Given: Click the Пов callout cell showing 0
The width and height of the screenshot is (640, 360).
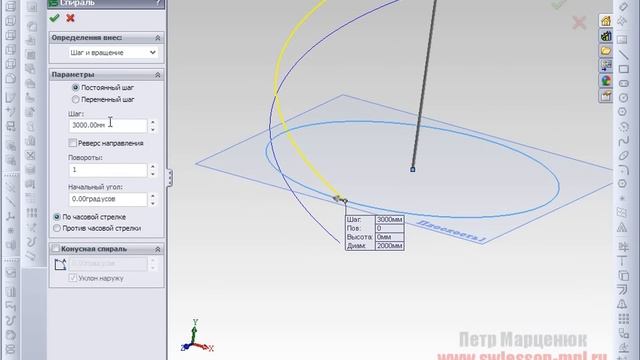Looking at the screenshot, I should click(389, 228).
